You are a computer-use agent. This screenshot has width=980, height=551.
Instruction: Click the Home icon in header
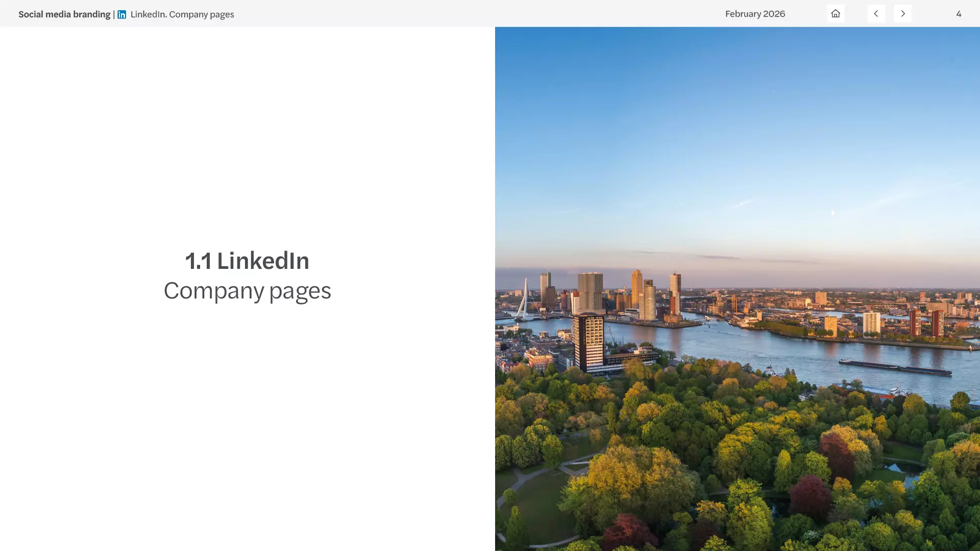point(836,14)
